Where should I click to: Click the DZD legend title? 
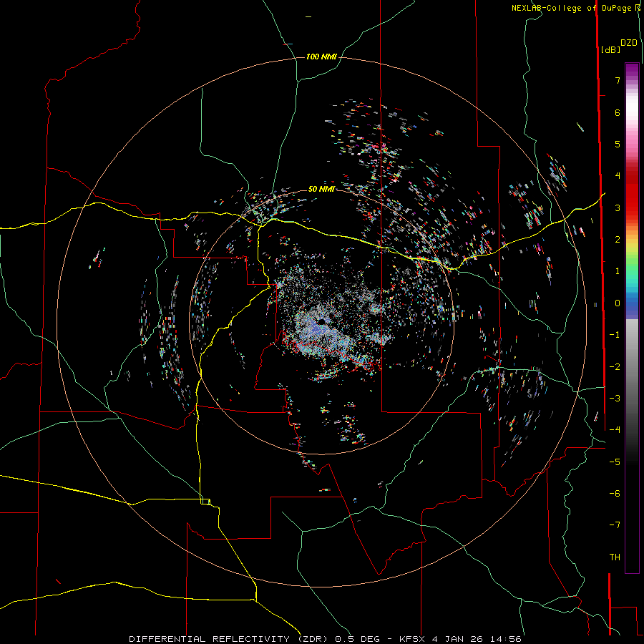pyautogui.click(x=629, y=43)
